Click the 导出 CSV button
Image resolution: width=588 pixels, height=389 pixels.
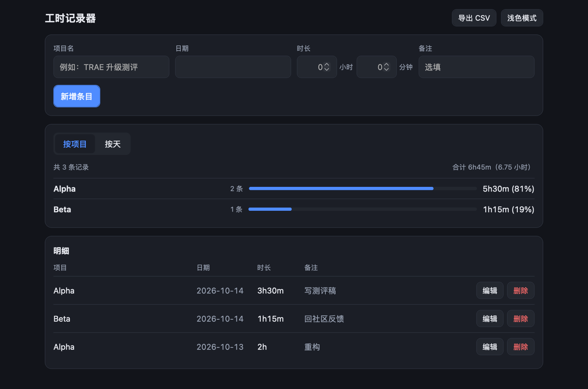click(474, 18)
